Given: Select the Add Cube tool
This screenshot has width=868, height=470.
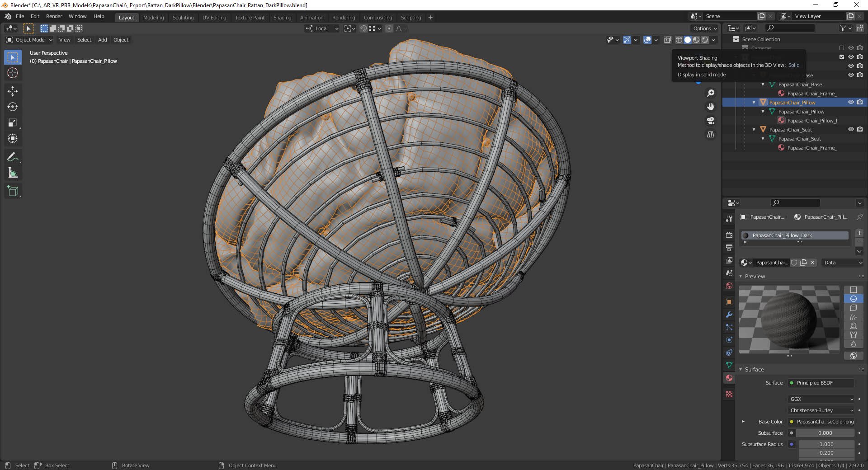Looking at the screenshot, I should pyautogui.click(x=13, y=191).
